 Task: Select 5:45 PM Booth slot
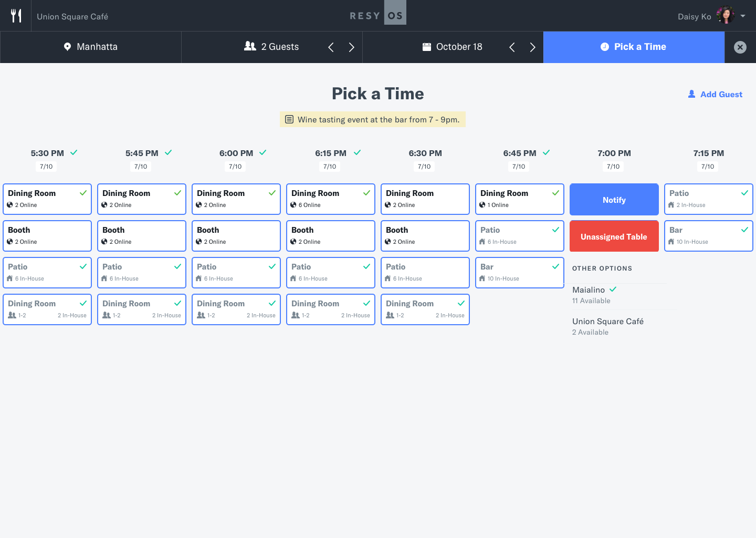pyautogui.click(x=142, y=236)
